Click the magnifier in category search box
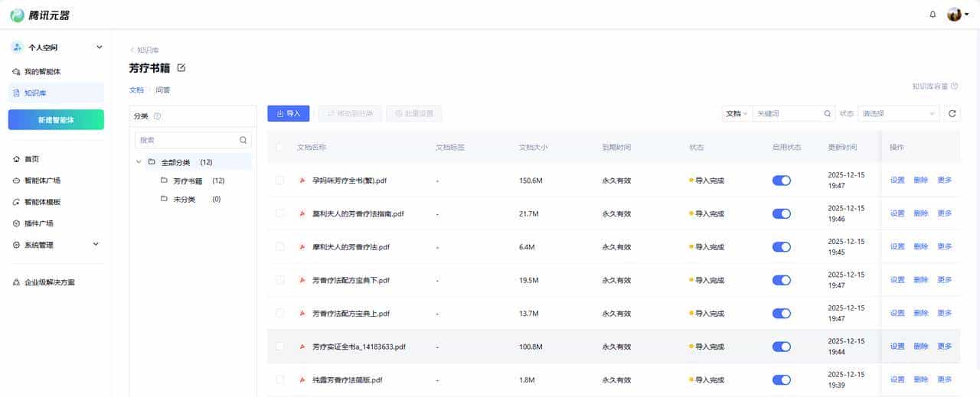The height and width of the screenshot is (397, 980). coord(243,140)
